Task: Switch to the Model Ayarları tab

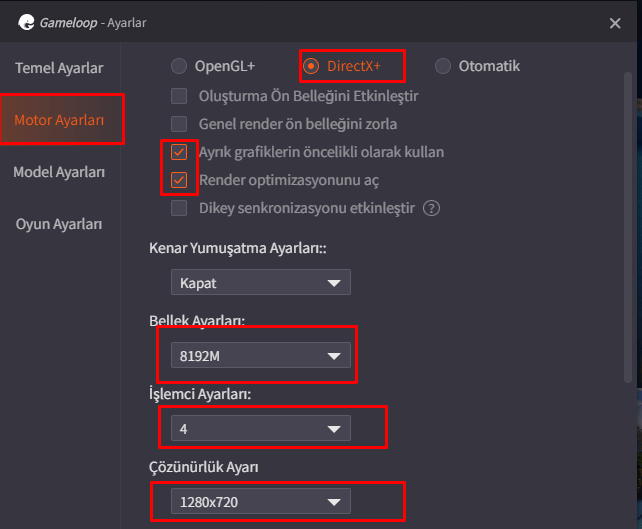Action: coord(59,172)
